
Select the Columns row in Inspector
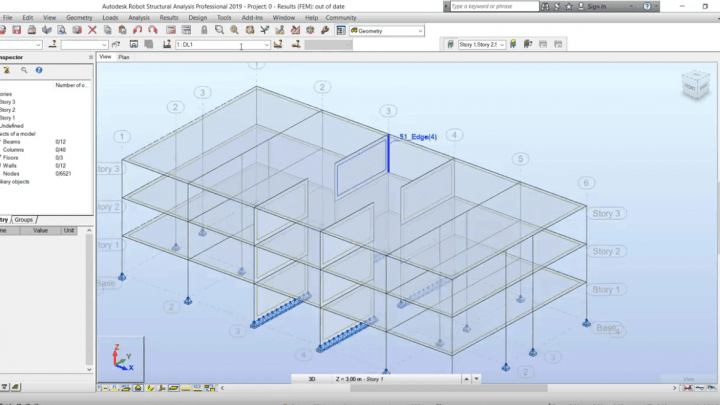pos(45,150)
